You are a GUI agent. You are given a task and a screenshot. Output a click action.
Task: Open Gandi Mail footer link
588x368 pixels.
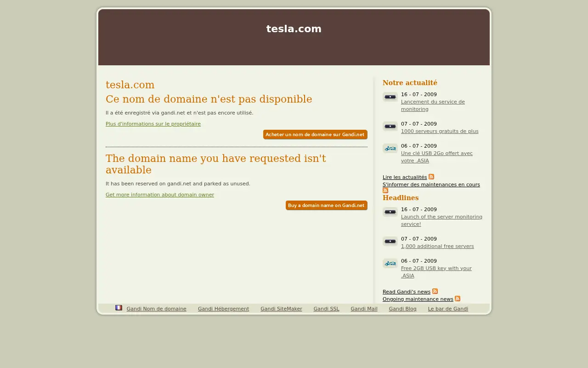click(364, 309)
